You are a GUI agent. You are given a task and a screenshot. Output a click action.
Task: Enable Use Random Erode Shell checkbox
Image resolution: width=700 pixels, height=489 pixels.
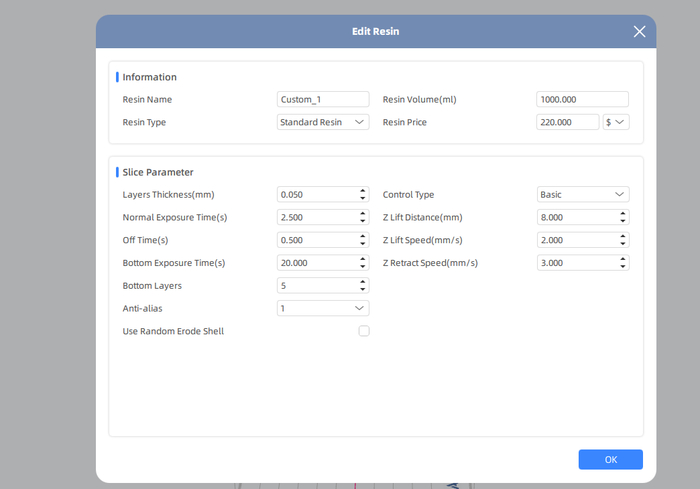(x=364, y=331)
